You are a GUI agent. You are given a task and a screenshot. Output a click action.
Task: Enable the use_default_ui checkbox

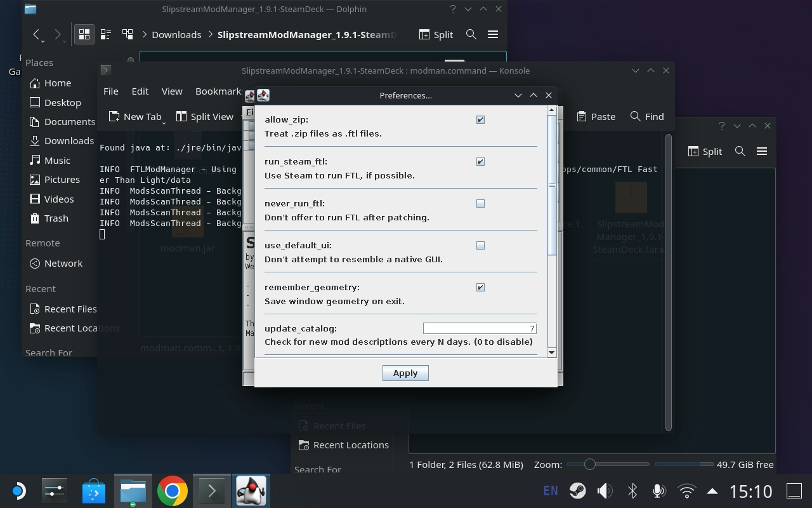(480, 245)
